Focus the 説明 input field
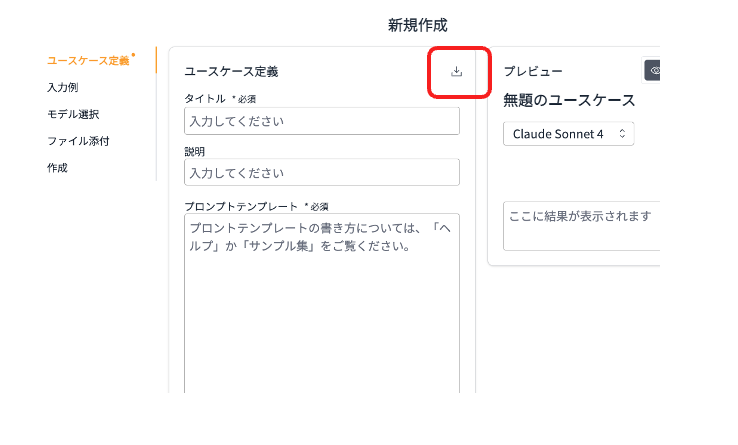 (x=322, y=172)
